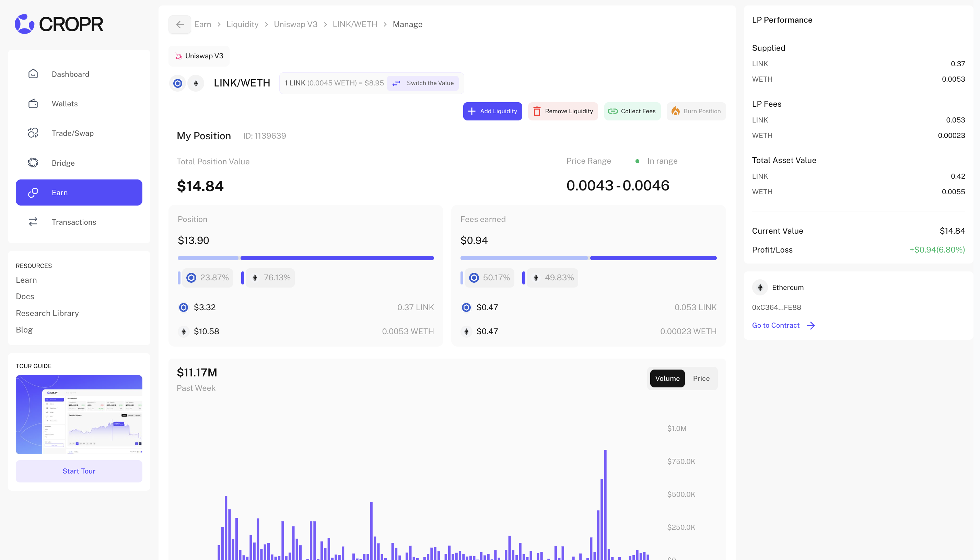Open the Blog resource link

pyautogui.click(x=24, y=330)
